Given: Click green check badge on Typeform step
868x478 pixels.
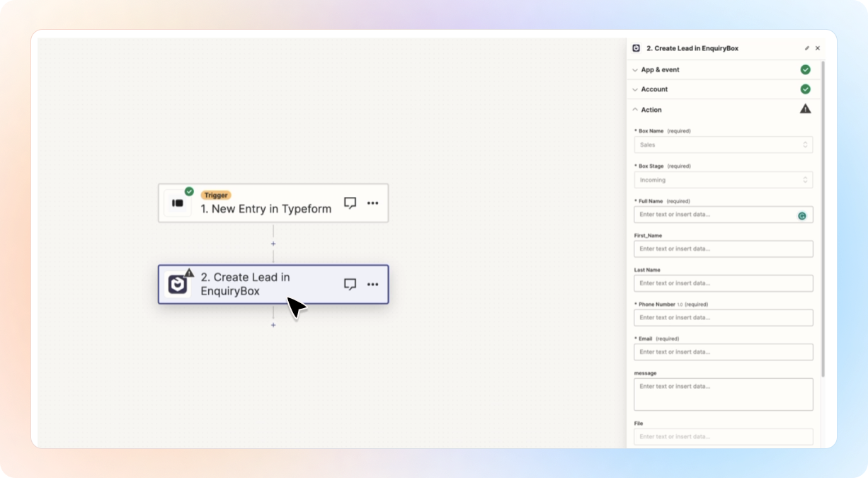Looking at the screenshot, I should coord(189,191).
